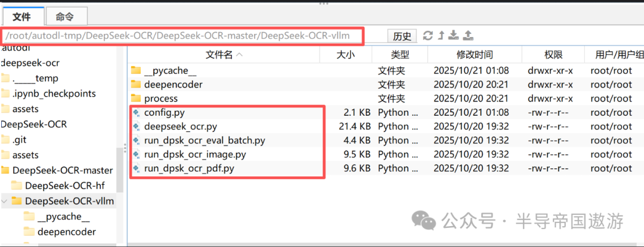Select the deepseek-ocr tree node
The image size is (644, 247).
tap(30, 63)
